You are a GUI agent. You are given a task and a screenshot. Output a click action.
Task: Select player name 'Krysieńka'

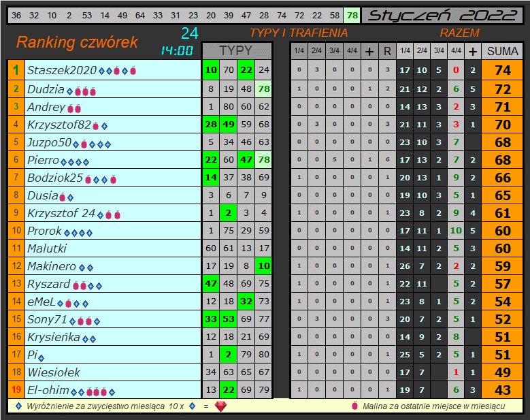54,337
